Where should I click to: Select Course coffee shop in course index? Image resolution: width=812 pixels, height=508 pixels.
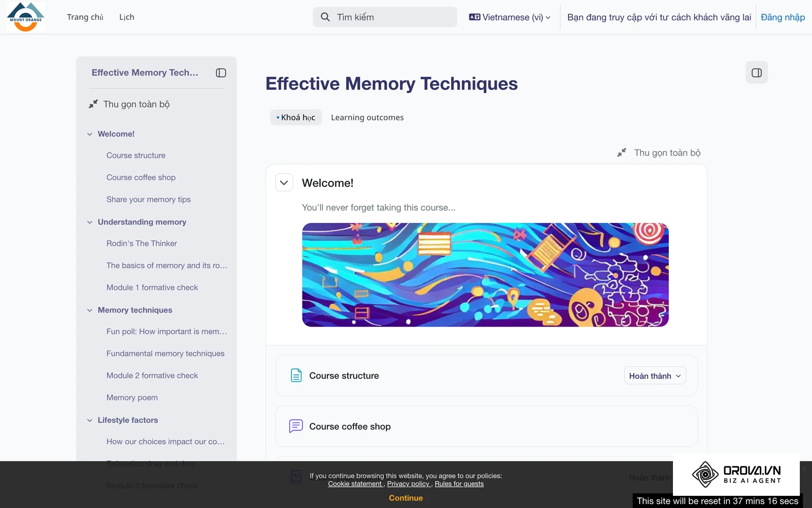(x=141, y=177)
